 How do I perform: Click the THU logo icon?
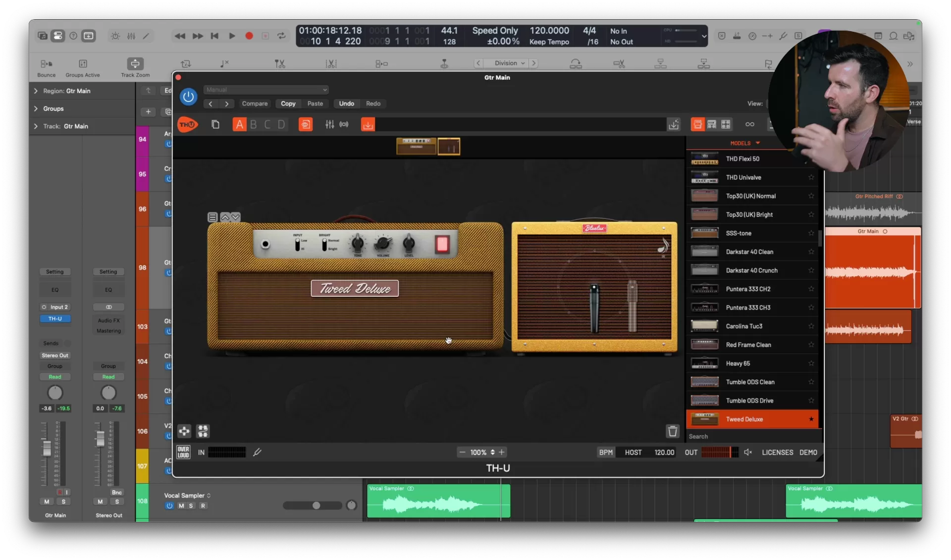click(187, 124)
